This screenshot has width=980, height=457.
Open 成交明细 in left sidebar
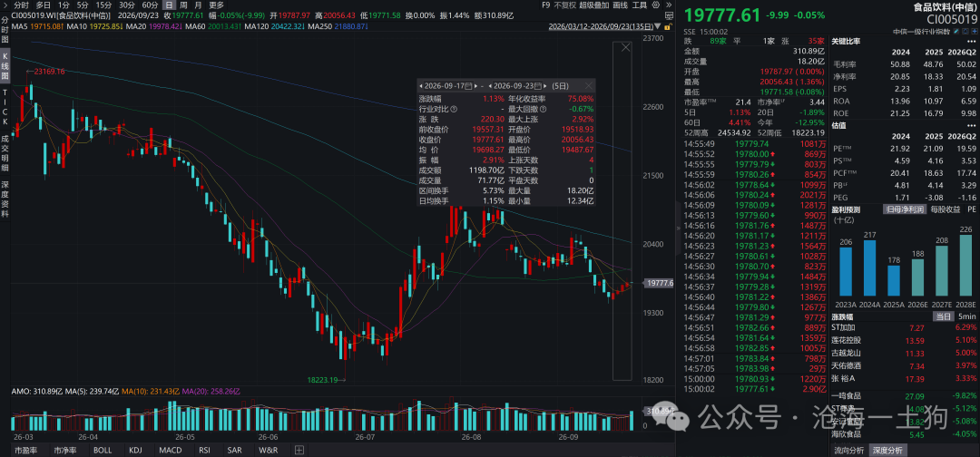[x=5, y=153]
